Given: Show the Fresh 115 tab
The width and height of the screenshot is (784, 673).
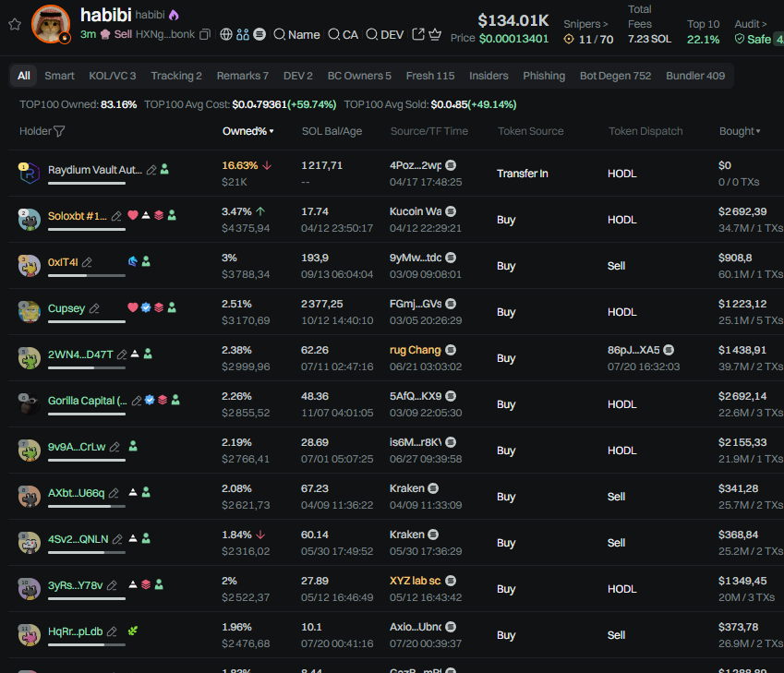Looking at the screenshot, I should point(430,76).
